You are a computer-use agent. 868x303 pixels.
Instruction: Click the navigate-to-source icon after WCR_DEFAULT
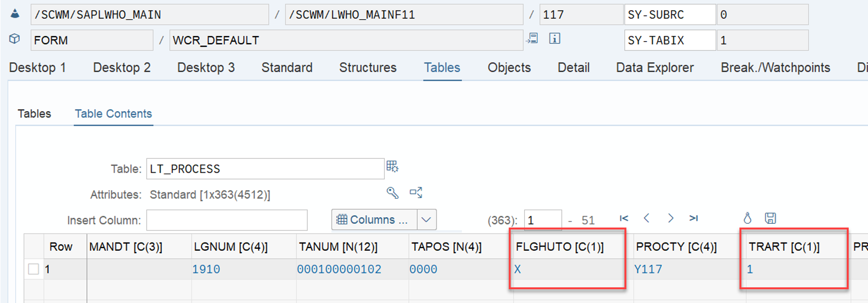coord(533,39)
